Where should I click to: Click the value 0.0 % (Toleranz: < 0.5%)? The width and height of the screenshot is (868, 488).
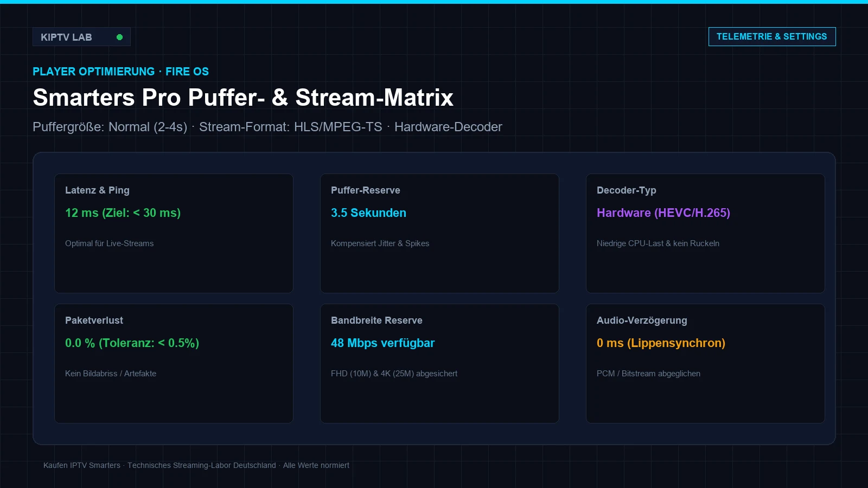(132, 343)
